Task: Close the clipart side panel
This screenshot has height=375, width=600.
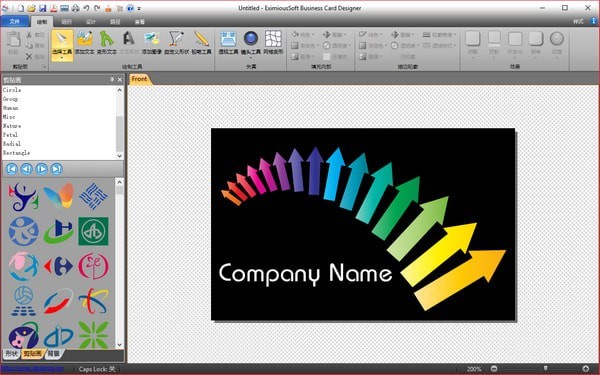Action: (x=120, y=80)
